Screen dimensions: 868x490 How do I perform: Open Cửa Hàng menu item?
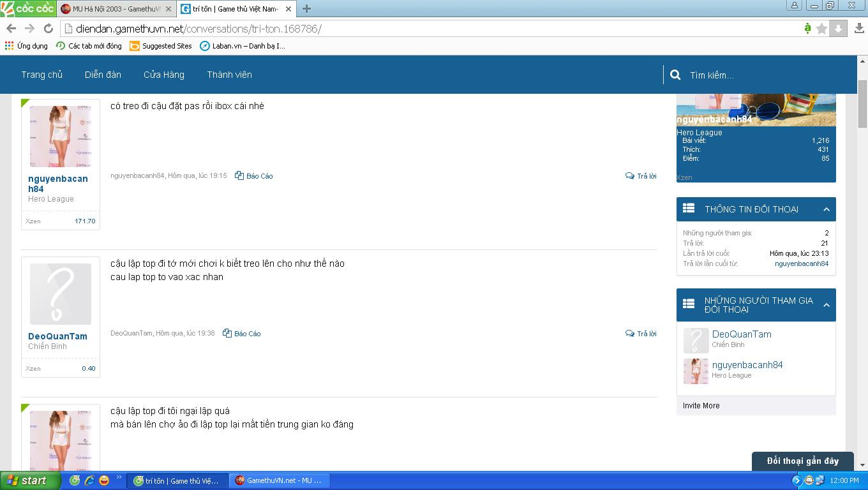(164, 75)
